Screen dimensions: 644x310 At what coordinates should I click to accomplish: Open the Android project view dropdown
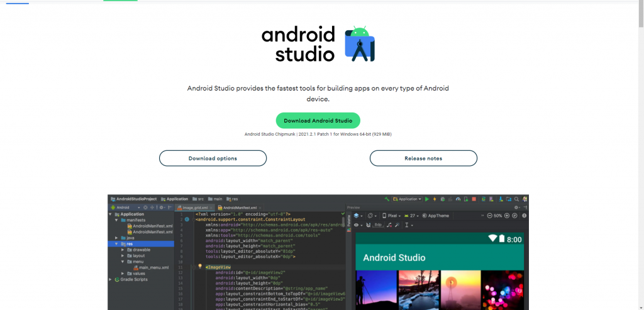point(125,208)
